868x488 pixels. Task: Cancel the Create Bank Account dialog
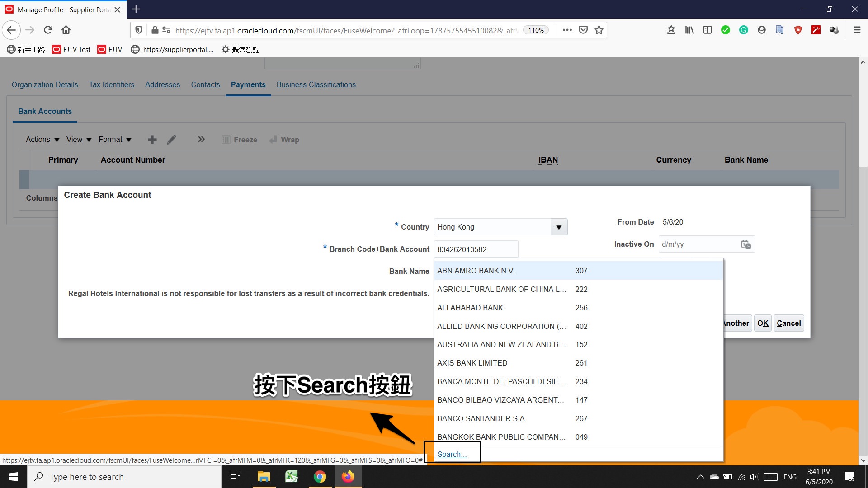point(788,324)
